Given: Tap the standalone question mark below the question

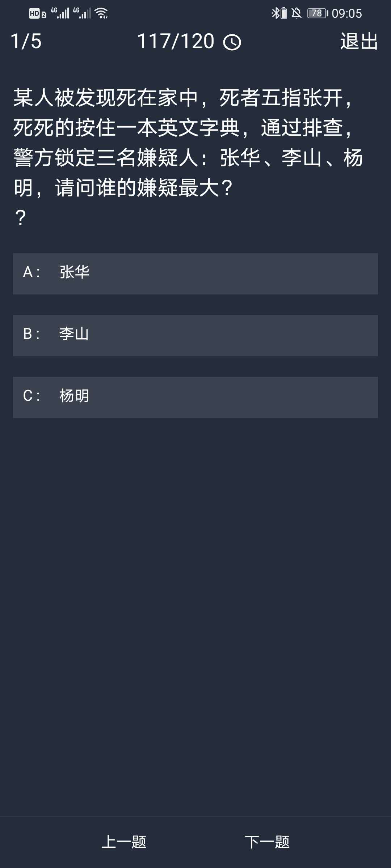Looking at the screenshot, I should (x=21, y=218).
